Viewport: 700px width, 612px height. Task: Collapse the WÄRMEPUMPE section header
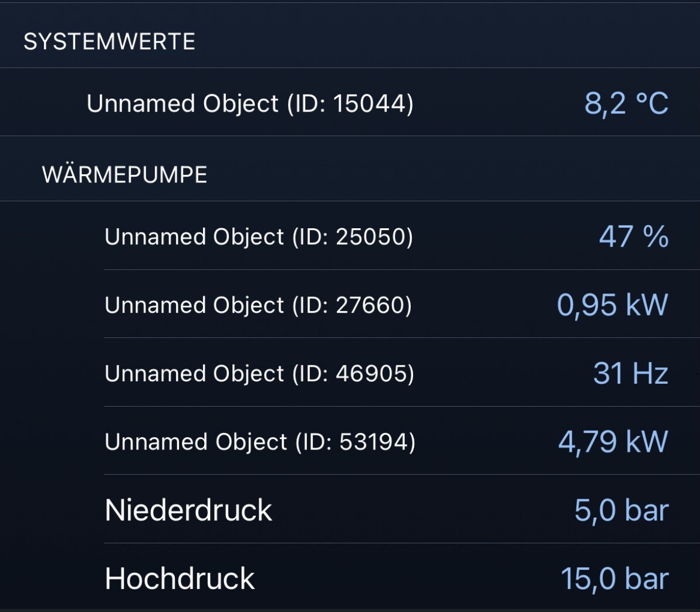(x=124, y=175)
